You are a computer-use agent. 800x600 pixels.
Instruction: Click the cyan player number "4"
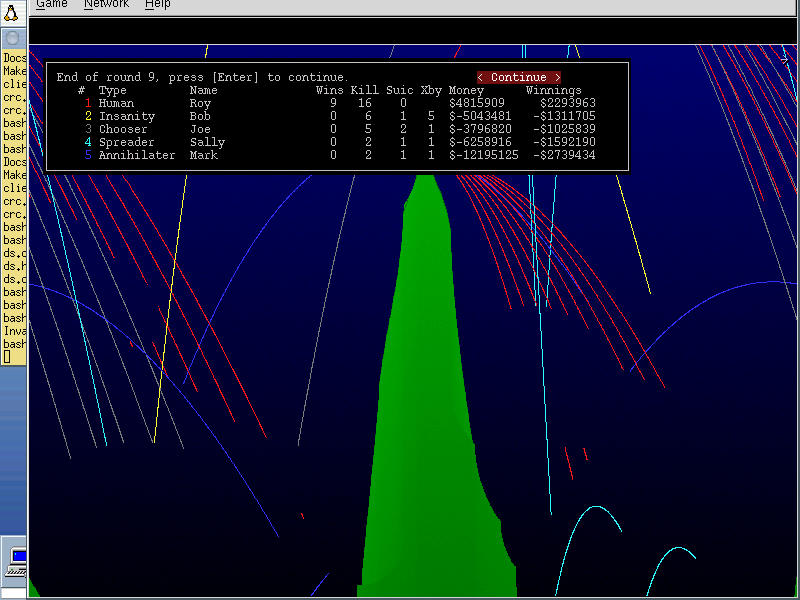[x=88, y=142]
